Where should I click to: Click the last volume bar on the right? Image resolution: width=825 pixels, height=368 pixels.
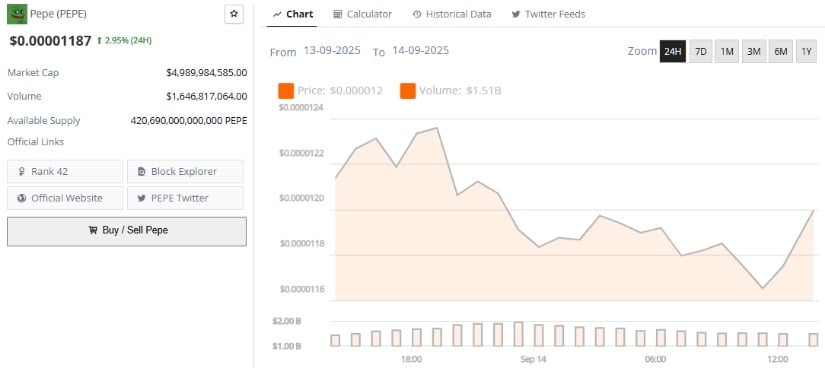[x=813, y=340]
